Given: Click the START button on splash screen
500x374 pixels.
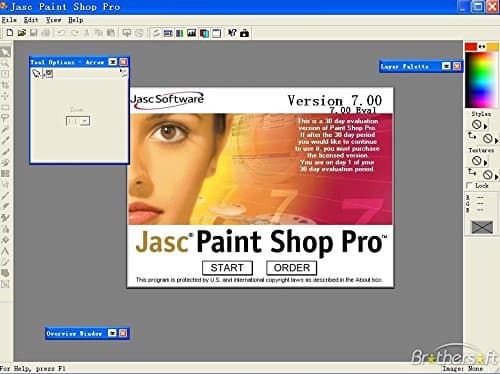Looking at the screenshot, I should pyautogui.click(x=227, y=268).
